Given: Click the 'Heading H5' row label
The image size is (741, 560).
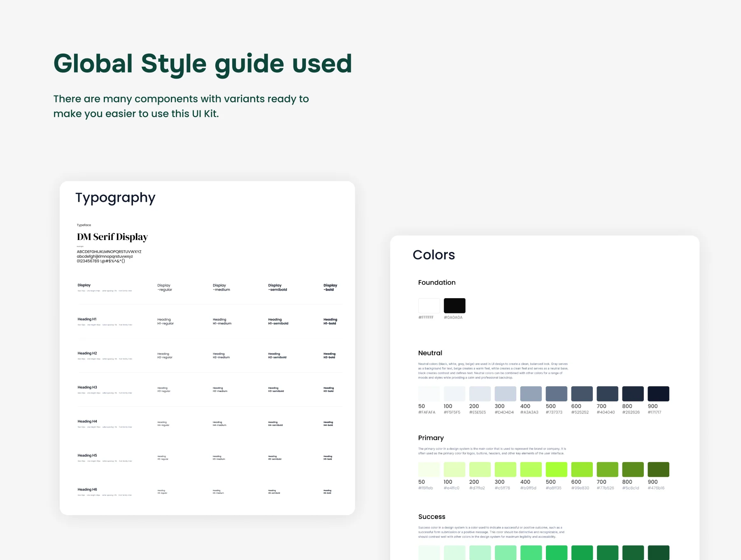Looking at the screenshot, I should (x=87, y=455).
